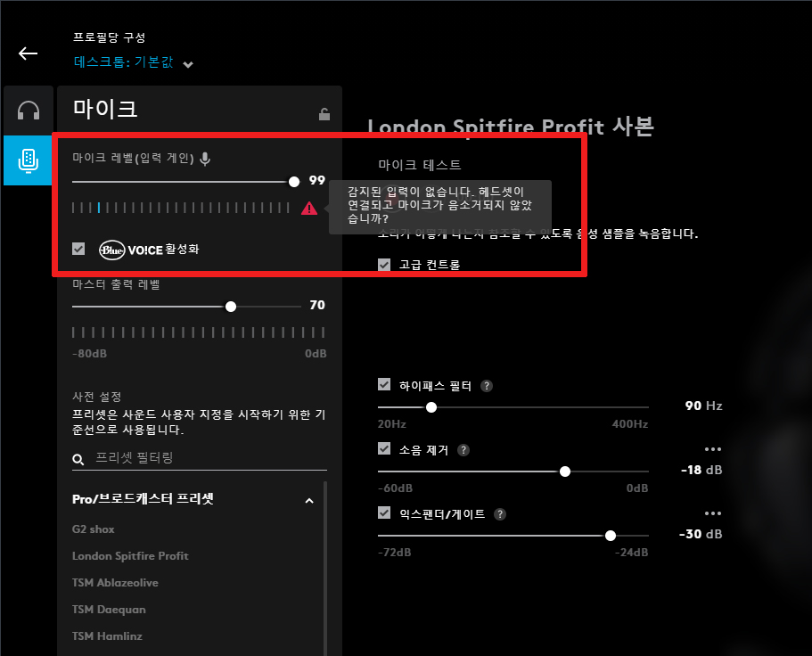Click the red warning triangle icon
This screenshot has height=656, width=812.
point(309,209)
